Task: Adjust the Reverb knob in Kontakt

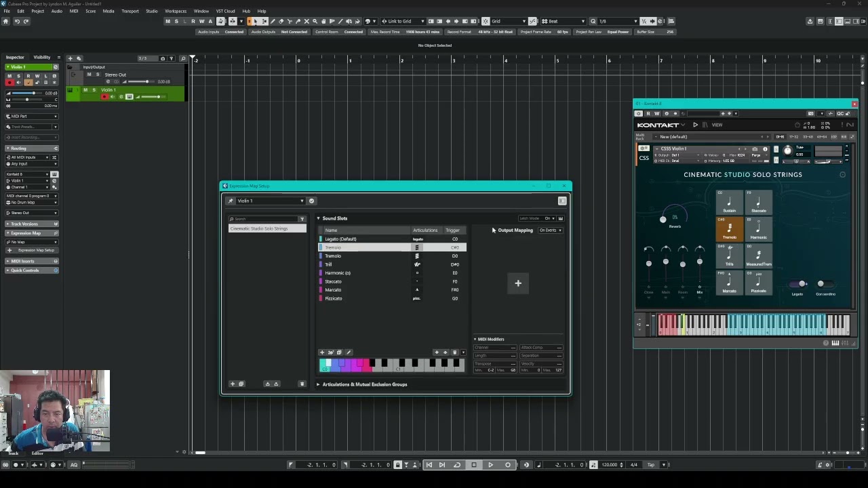Action: click(663, 219)
